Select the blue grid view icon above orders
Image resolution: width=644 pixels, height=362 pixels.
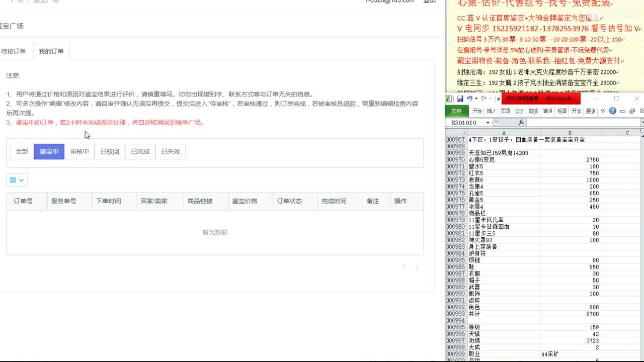(13, 180)
